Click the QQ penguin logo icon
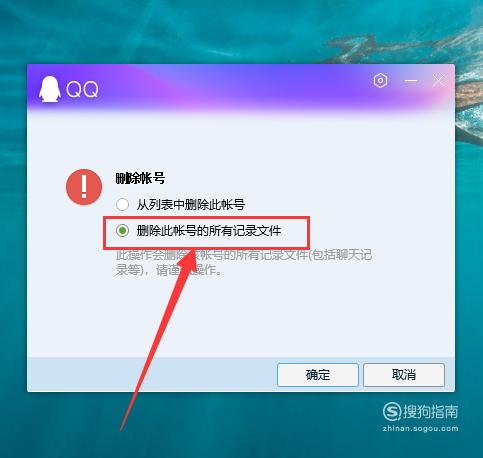This screenshot has width=483, height=458. tap(50, 89)
